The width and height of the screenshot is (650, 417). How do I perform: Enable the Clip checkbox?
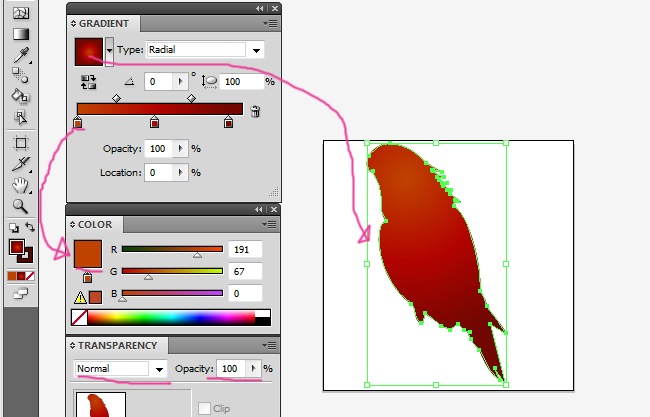tap(205, 408)
